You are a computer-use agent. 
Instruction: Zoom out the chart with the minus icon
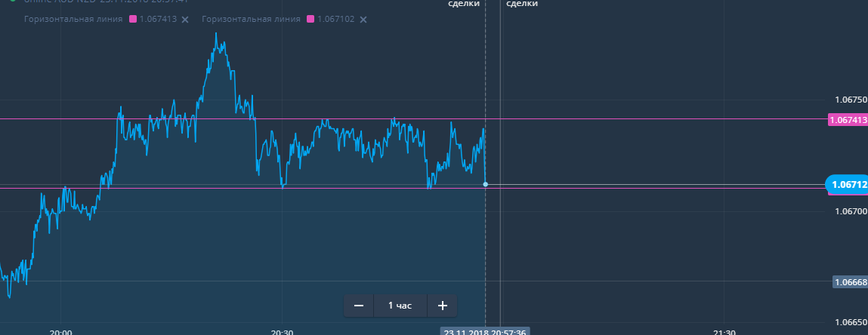(x=359, y=306)
